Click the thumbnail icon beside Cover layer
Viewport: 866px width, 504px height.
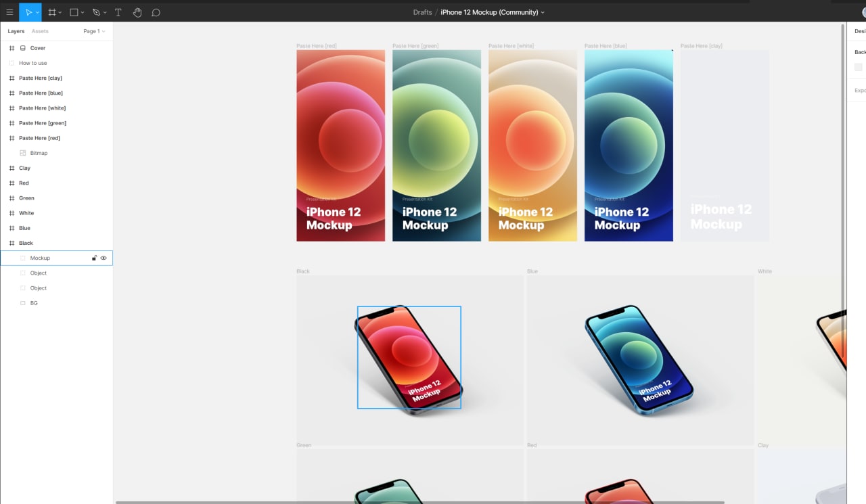point(23,48)
